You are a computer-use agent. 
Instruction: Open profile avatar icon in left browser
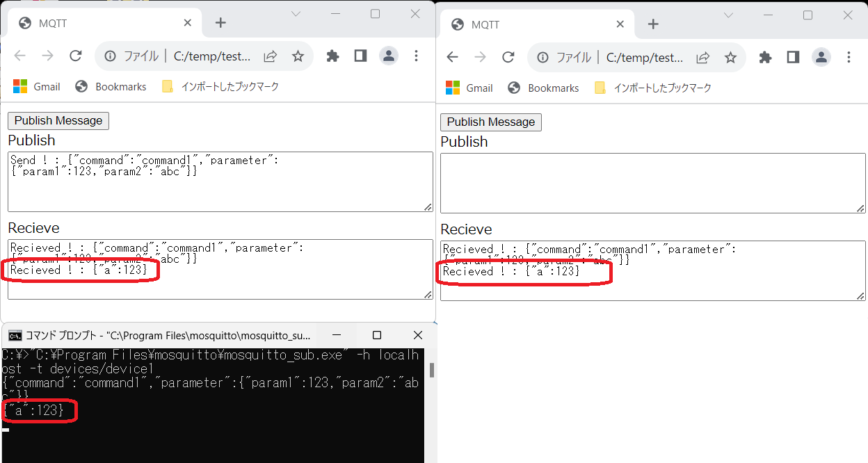[x=388, y=56]
